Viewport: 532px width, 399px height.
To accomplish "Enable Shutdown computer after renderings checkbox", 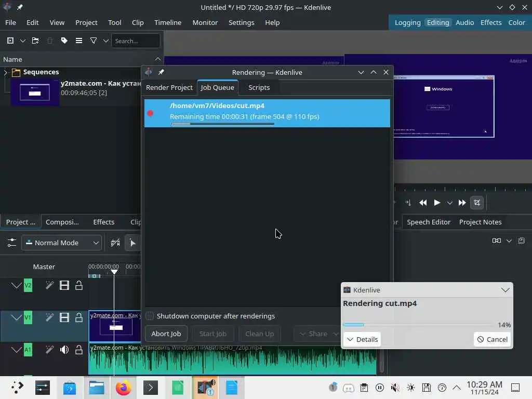I will click(x=150, y=316).
